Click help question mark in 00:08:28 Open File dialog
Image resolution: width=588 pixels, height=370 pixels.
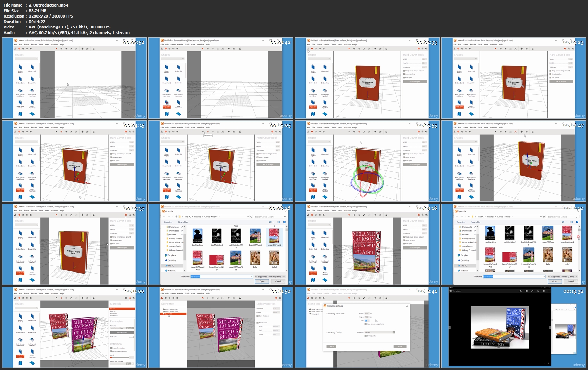284,222
